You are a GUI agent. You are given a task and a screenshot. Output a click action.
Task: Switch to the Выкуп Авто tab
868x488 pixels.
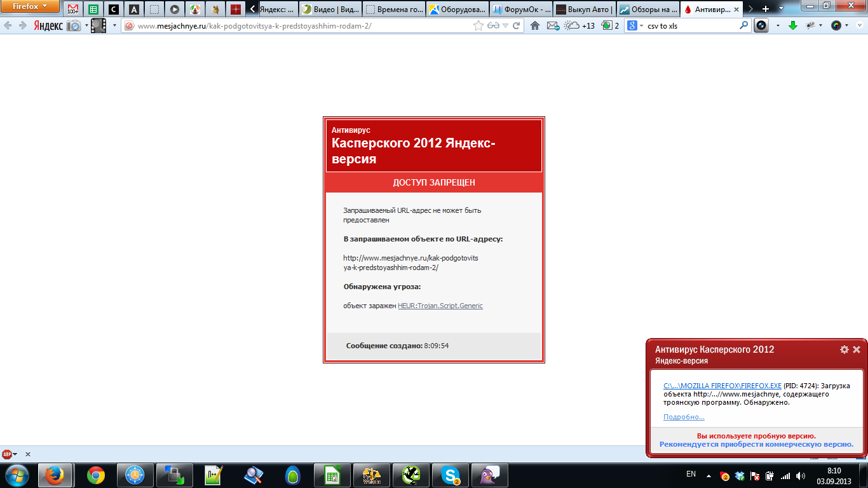point(584,10)
